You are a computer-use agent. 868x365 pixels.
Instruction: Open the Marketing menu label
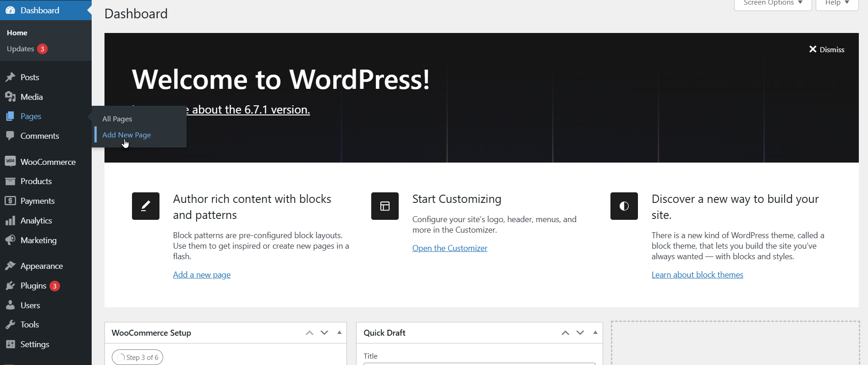tap(38, 240)
